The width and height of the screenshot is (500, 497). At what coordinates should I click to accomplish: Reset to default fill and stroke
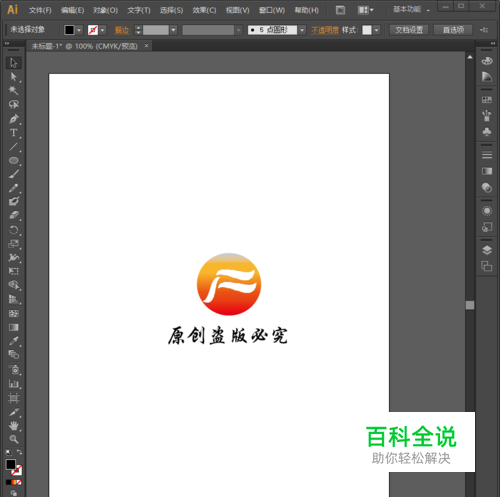point(9,452)
